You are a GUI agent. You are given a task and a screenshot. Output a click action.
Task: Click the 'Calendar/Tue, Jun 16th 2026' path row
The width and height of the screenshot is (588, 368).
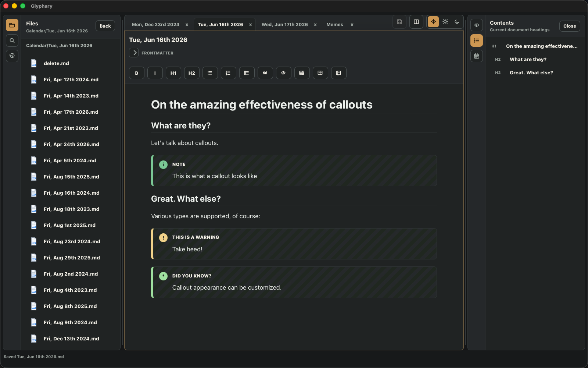tap(71, 46)
